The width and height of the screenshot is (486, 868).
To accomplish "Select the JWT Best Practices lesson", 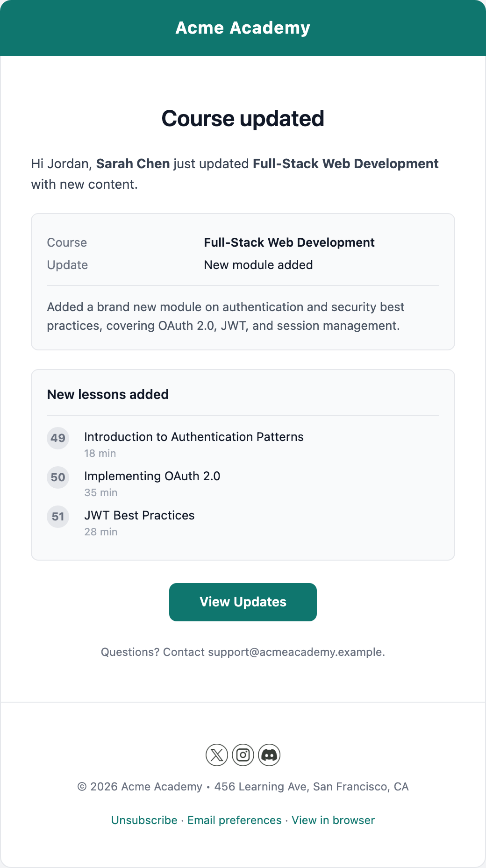I will click(139, 515).
